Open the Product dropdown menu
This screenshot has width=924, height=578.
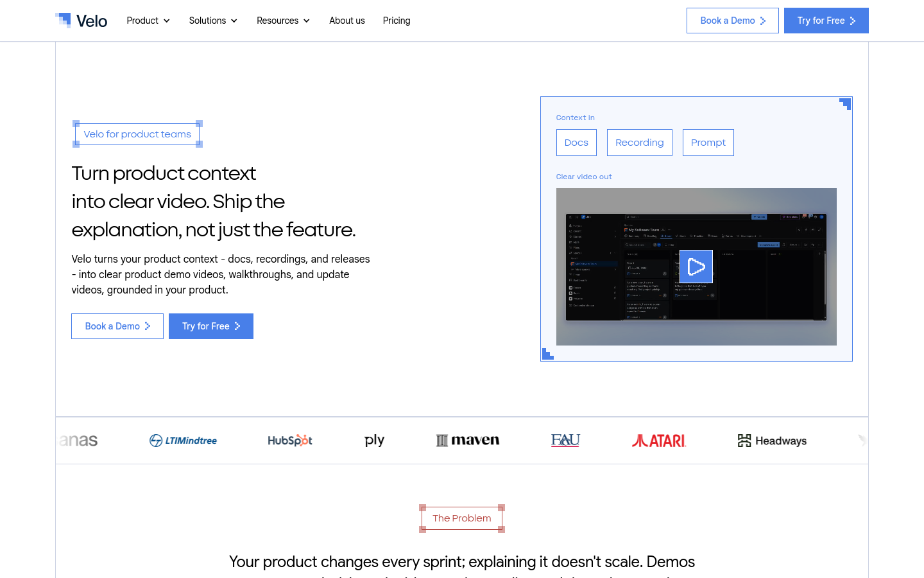[x=148, y=21]
